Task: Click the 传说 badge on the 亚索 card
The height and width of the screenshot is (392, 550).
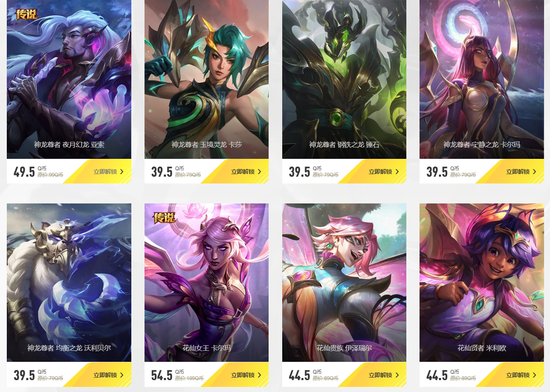Action: click(27, 14)
